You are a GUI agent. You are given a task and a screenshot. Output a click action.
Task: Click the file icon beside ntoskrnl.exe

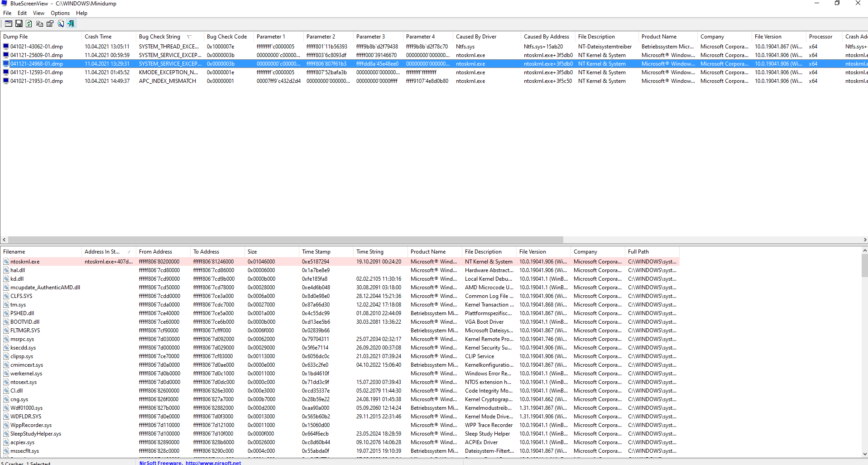point(6,261)
